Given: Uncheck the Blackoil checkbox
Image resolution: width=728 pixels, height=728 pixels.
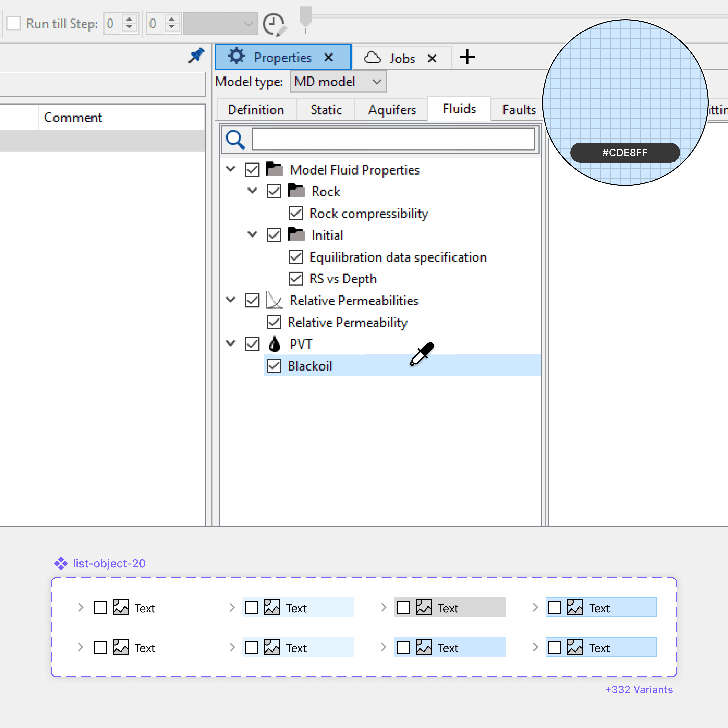Looking at the screenshot, I should point(274,366).
